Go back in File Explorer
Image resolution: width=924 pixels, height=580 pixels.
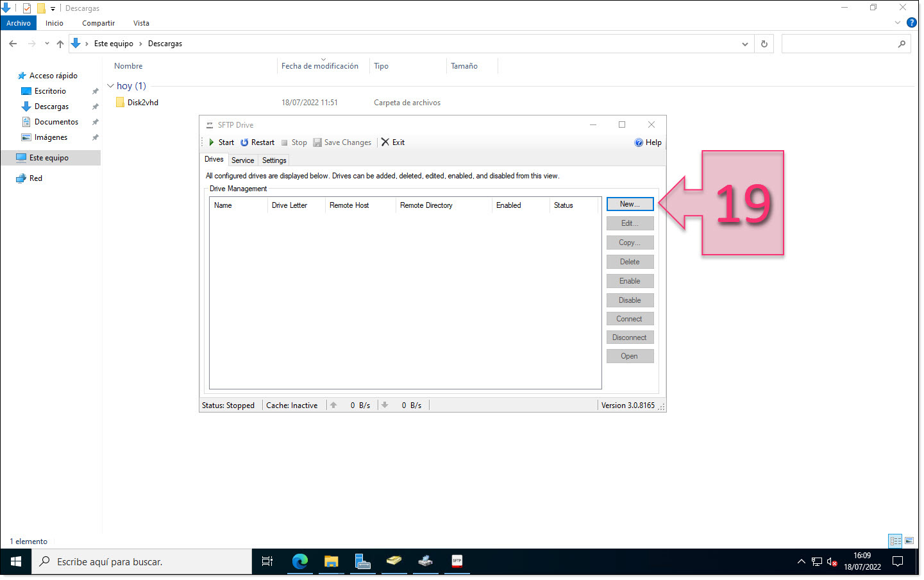tap(13, 44)
